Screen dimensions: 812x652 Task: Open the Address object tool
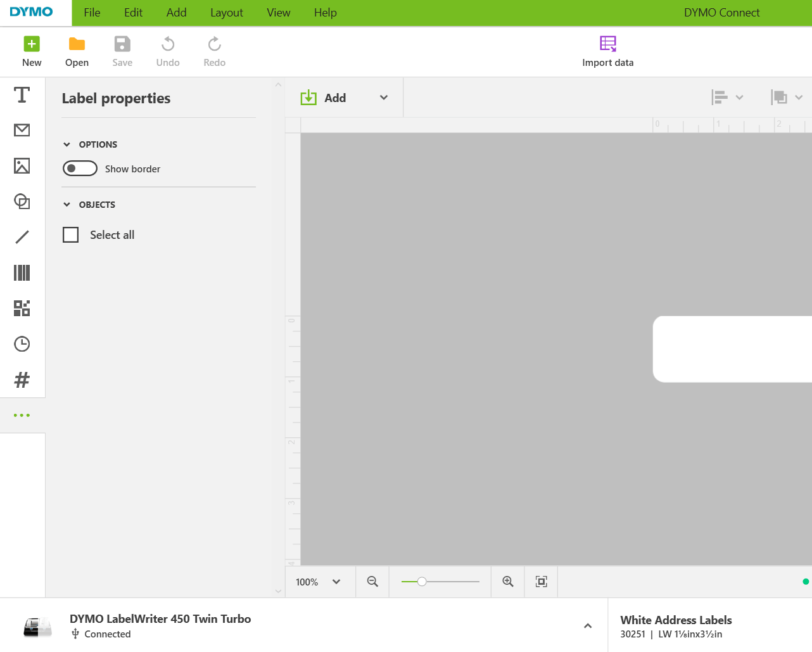22,129
